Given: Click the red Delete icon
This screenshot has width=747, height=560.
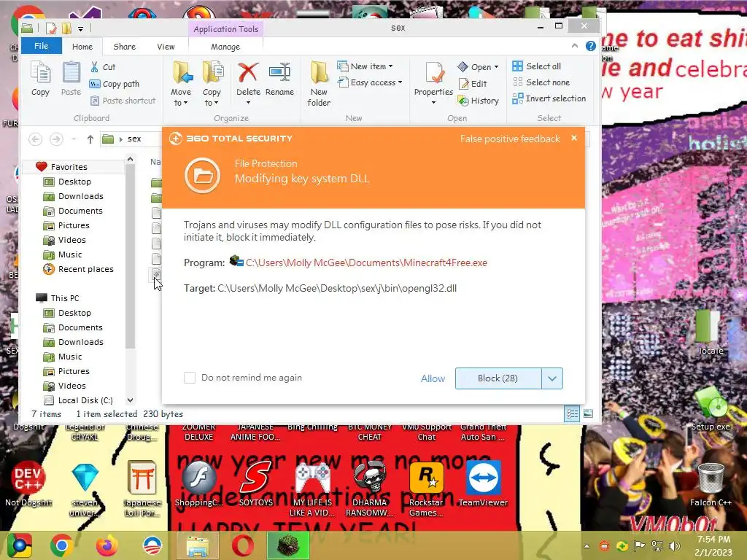Looking at the screenshot, I should (248, 73).
